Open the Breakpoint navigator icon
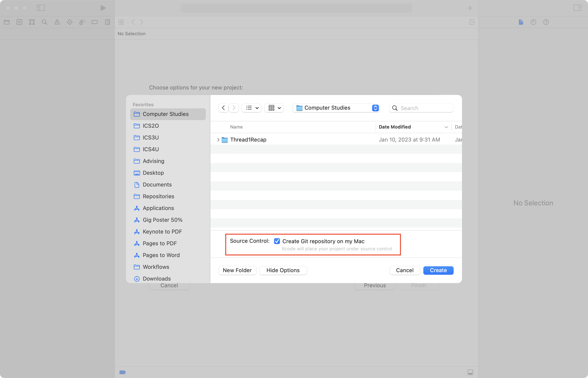588x378 pixels. [x=95, y=22]
